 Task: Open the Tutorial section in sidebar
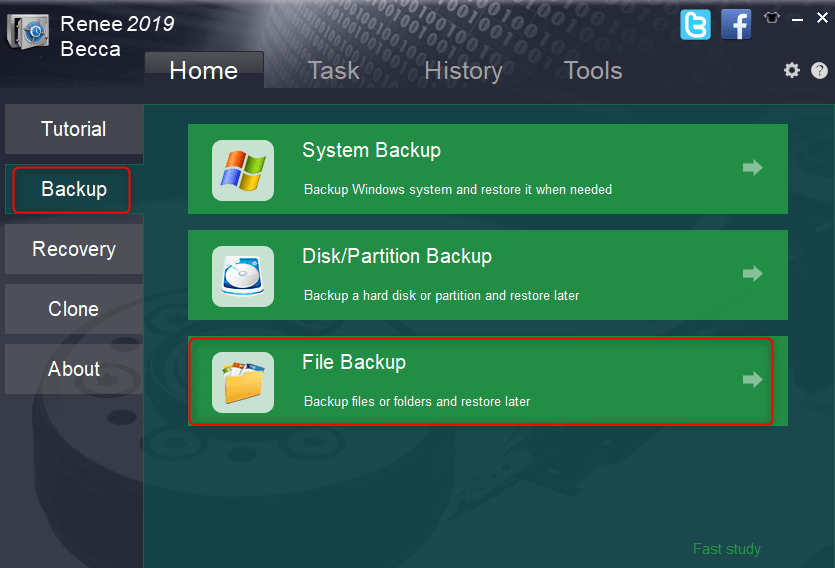73,129
